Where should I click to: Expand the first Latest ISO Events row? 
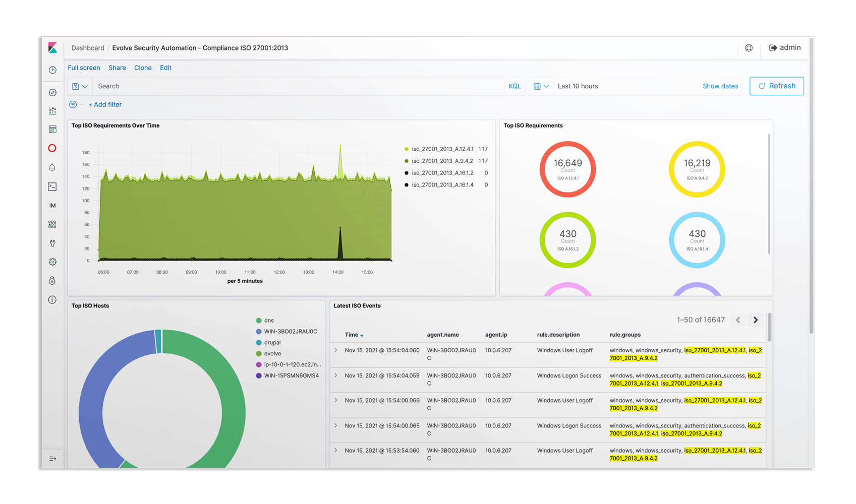coord(336,350)
